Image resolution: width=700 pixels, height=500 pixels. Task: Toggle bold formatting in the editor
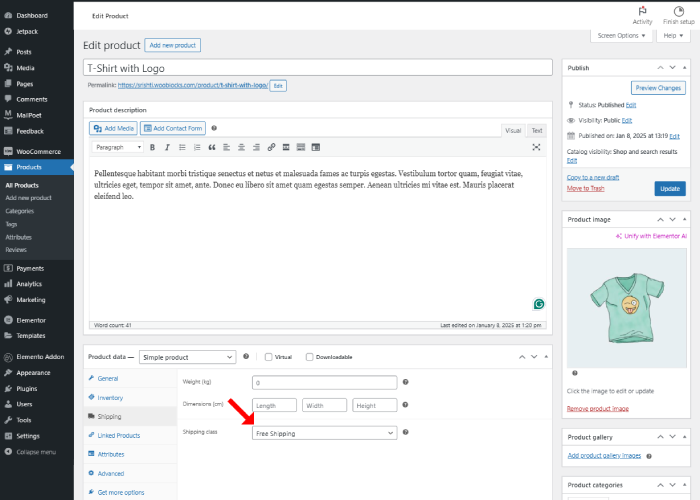click(153, 147)
